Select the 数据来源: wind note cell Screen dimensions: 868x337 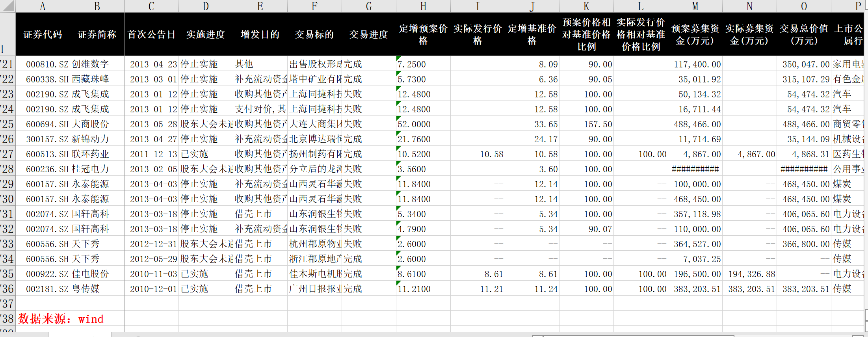pos(61,318)
